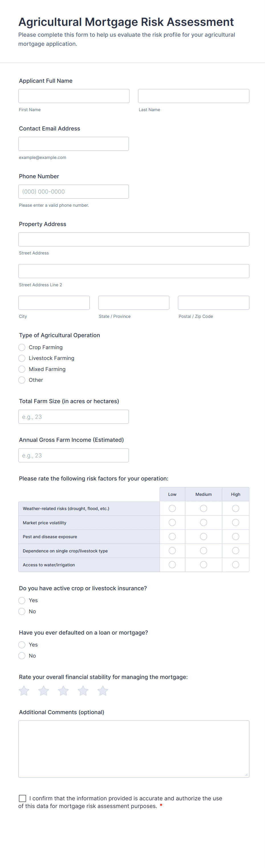Click the first star rating icon
This screenshot has height=868, width=265.
click(24, 691)
